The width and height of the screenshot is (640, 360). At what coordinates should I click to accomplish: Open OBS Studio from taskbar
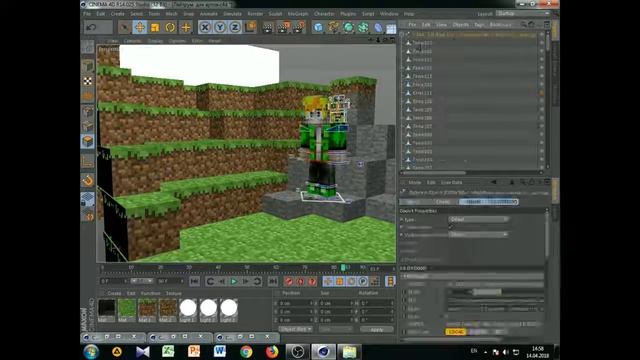[298, 351]
